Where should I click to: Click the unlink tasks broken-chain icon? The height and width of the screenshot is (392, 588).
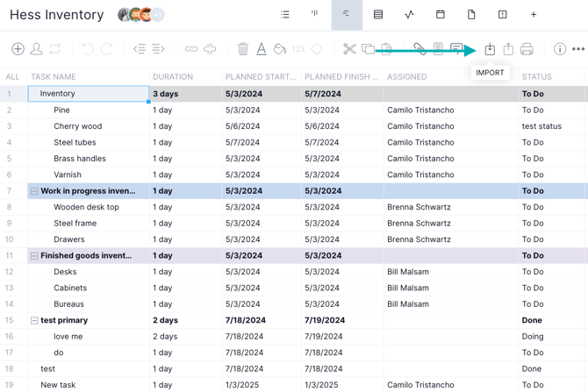click(210, 49)
